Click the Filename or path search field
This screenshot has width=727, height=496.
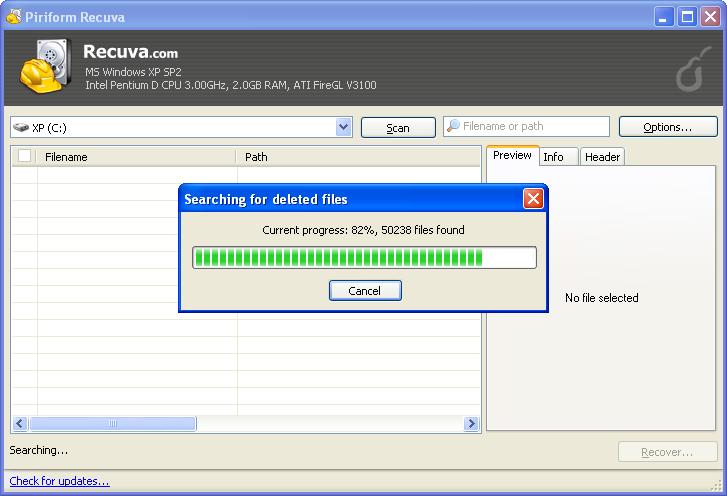pos(532,127)
